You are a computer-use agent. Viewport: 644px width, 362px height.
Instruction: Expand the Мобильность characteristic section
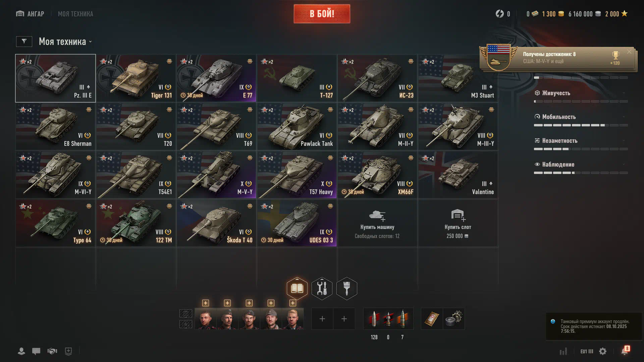[581, 117]
